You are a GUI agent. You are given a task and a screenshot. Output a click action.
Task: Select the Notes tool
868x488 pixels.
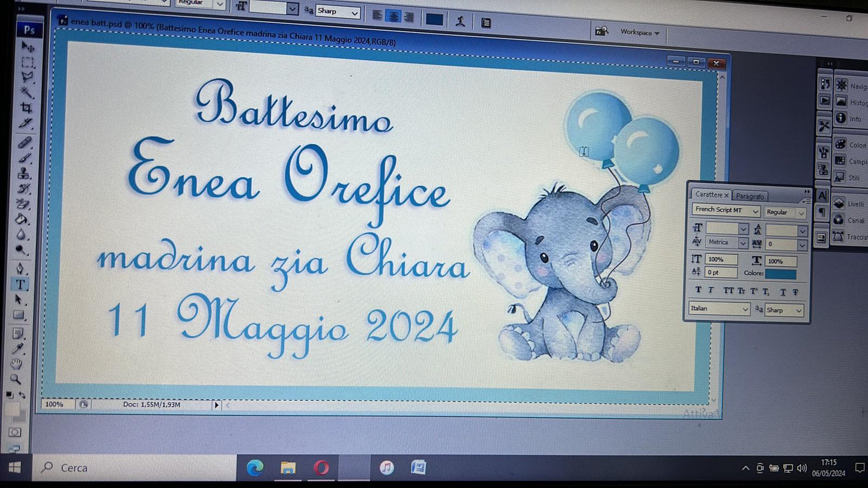[18, 333]
